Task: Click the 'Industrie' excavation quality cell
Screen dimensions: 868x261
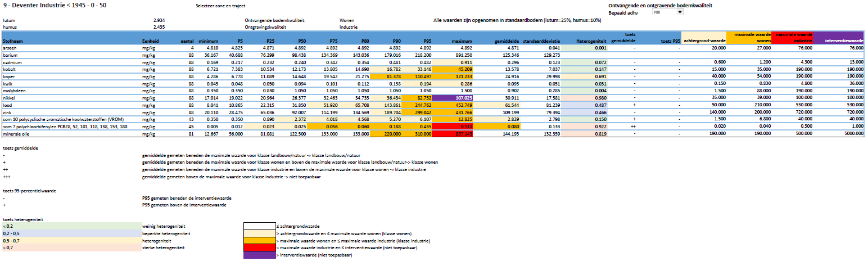Action: [348, 26]
